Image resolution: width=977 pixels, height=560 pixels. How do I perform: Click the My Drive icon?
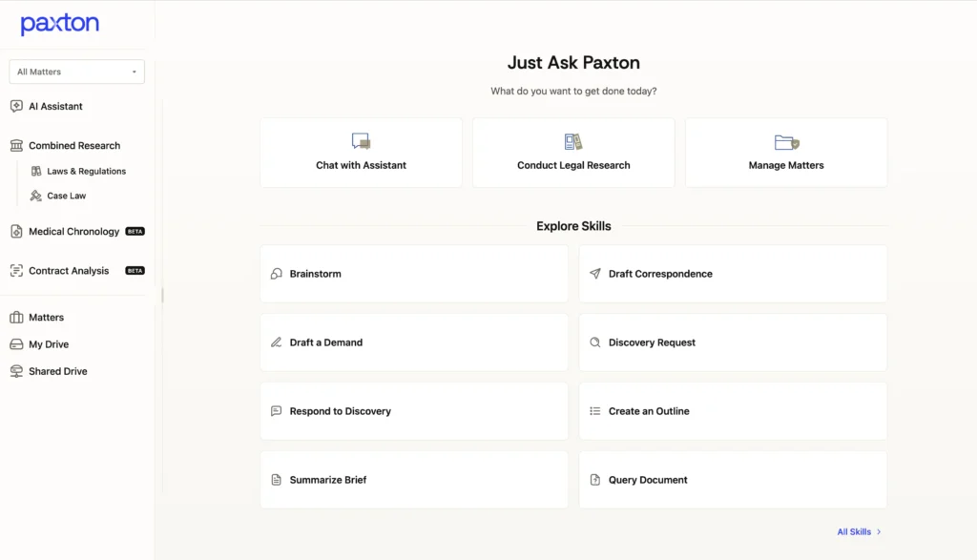pyautogui.click(x=16, y=344)
